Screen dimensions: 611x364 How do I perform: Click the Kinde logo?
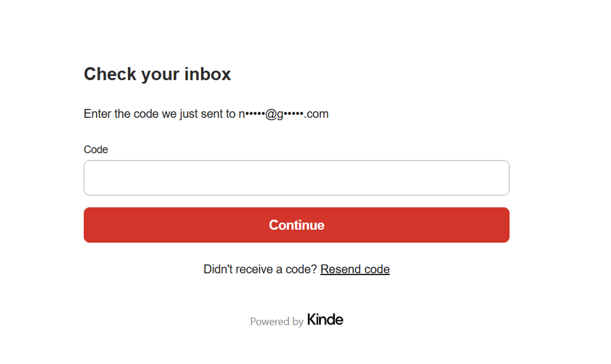[325, 320]
